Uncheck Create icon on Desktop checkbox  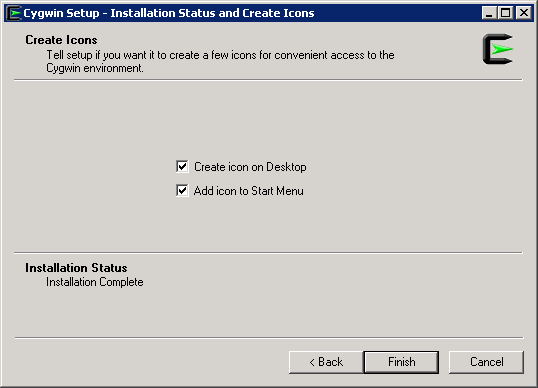(182, 167)
